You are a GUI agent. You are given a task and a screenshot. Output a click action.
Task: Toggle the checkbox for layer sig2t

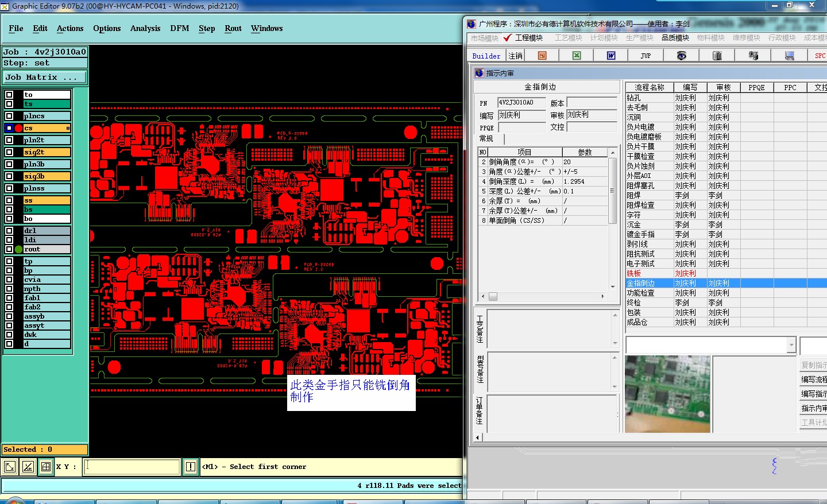9,152
